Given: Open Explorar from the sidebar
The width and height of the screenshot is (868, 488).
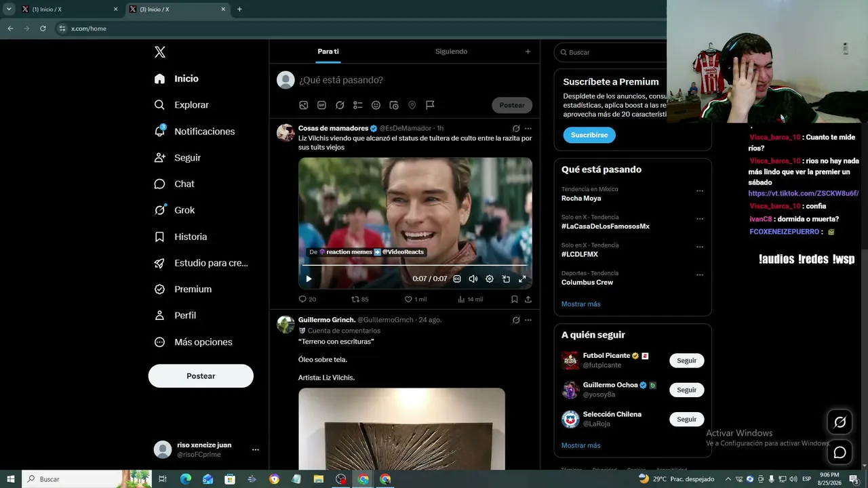Looking at the screenshot, I should coord(181,105).
